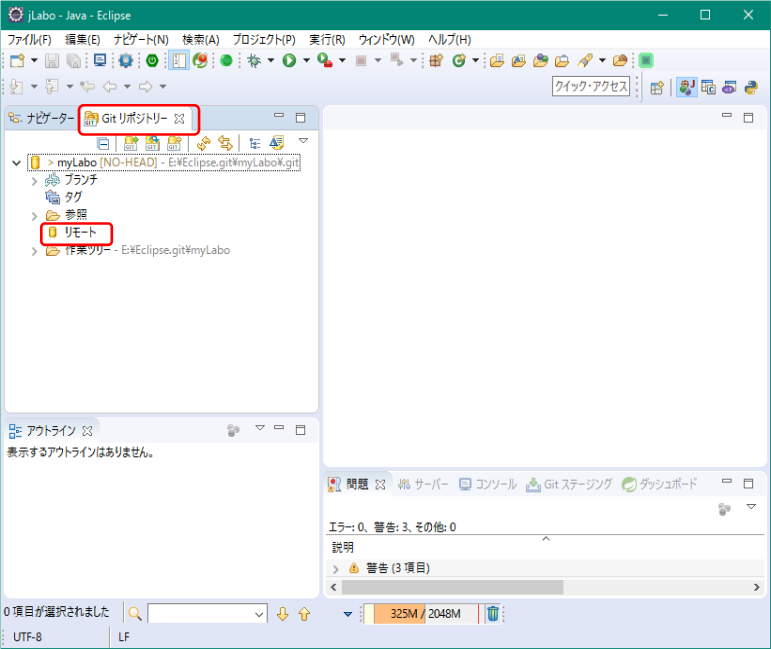Click the Save All icon in toolbar

[x=74, y=60]
